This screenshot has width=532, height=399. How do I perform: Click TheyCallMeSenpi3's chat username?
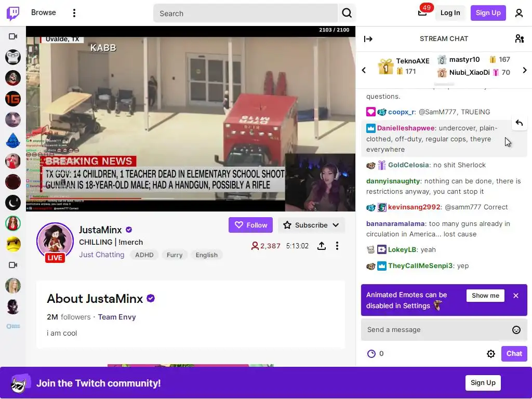[x=420, y=265]
